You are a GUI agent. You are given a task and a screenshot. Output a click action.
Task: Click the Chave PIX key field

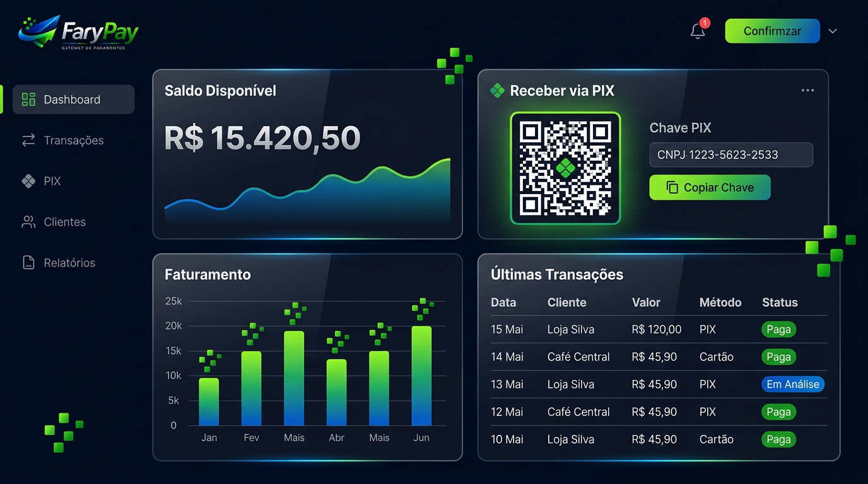tap(730, 154)
